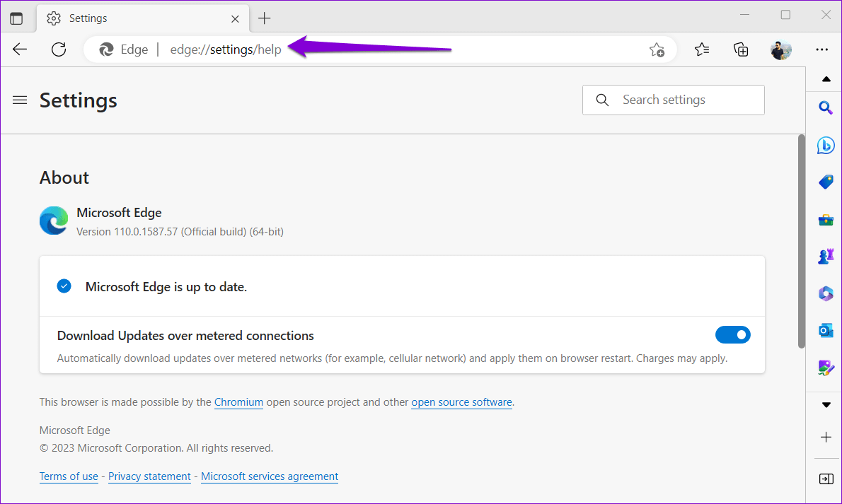Click the Search settings field
This screenshot has width=842, height=504.
pyautogui.click(x=674, y=100)
